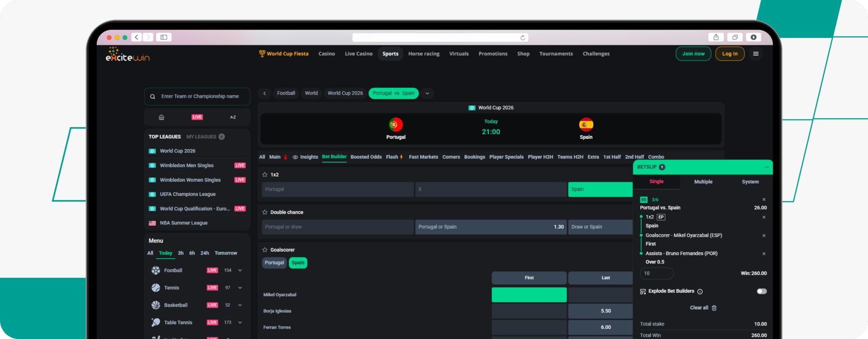This screenshot has width=868, height=339.
Task: Select Portugal or Spain at 1.30
Action: tap(490, 227)
